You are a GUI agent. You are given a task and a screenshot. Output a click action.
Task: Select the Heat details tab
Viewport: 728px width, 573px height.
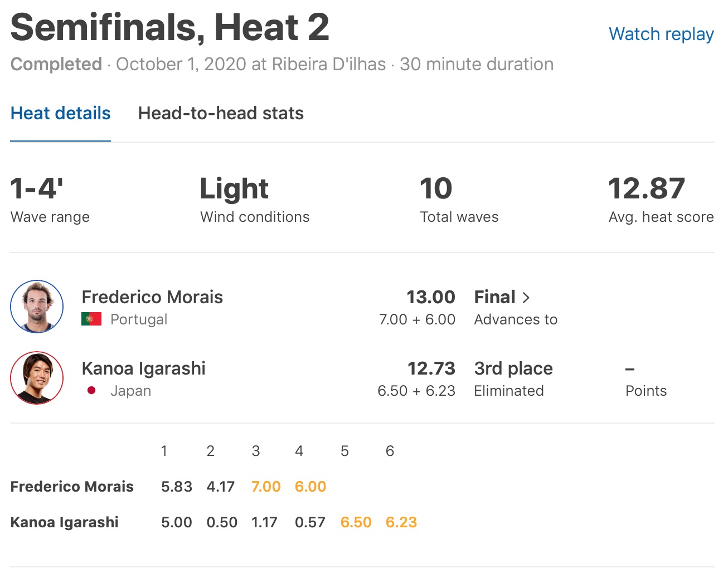click(61, 113)
